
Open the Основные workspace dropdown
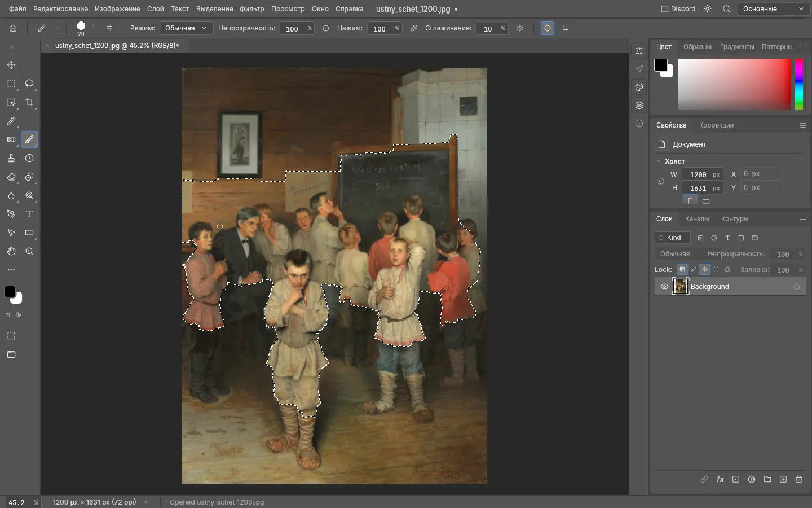(773, 9)
